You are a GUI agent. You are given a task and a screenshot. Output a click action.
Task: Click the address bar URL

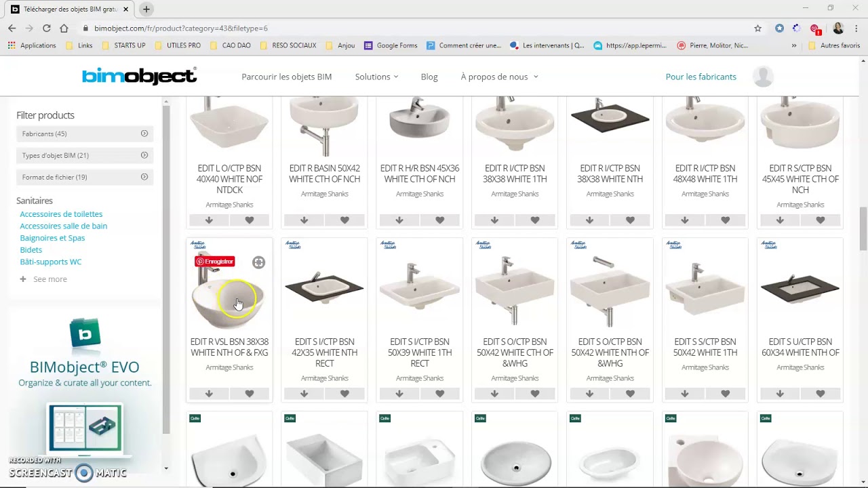pos(181,28)
